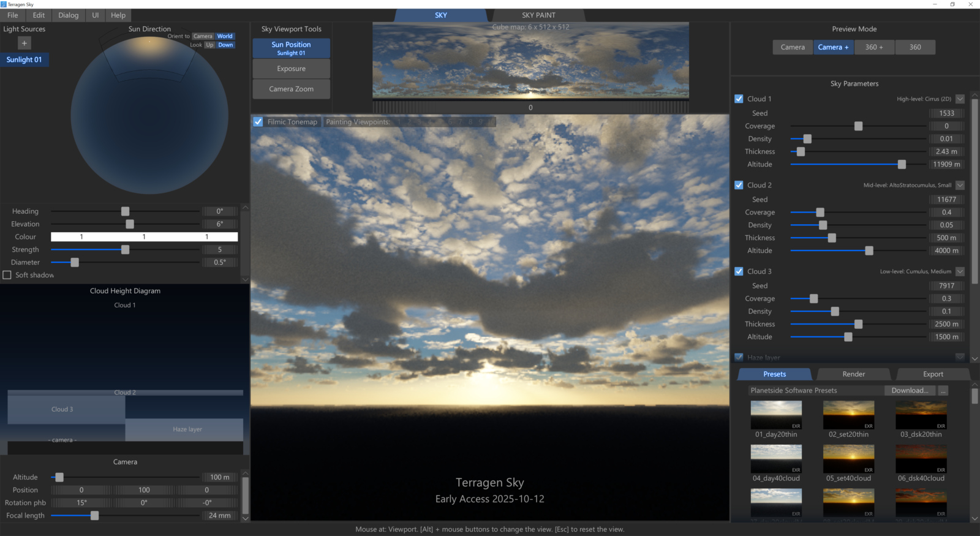Open Cloud 1 type dropdown (Cirrus 2D)
This screenshot has width=980, height=536.
pyautogui.click(x=960, y=99)
